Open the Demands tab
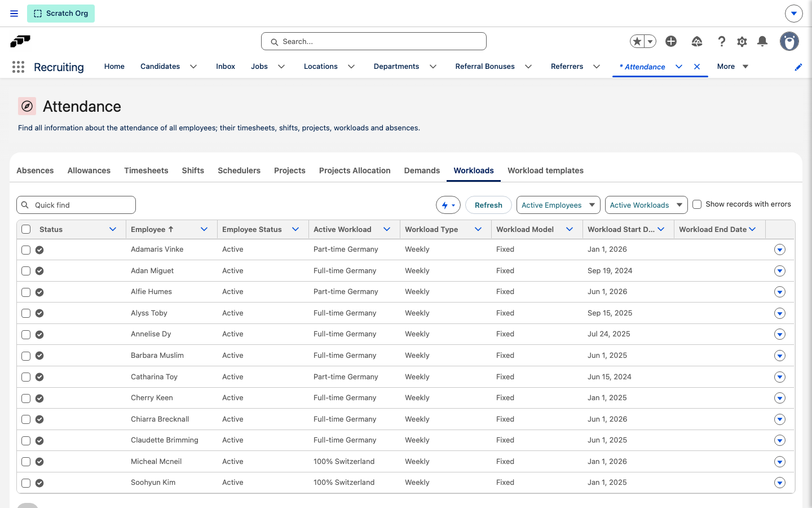 point(422,170)
